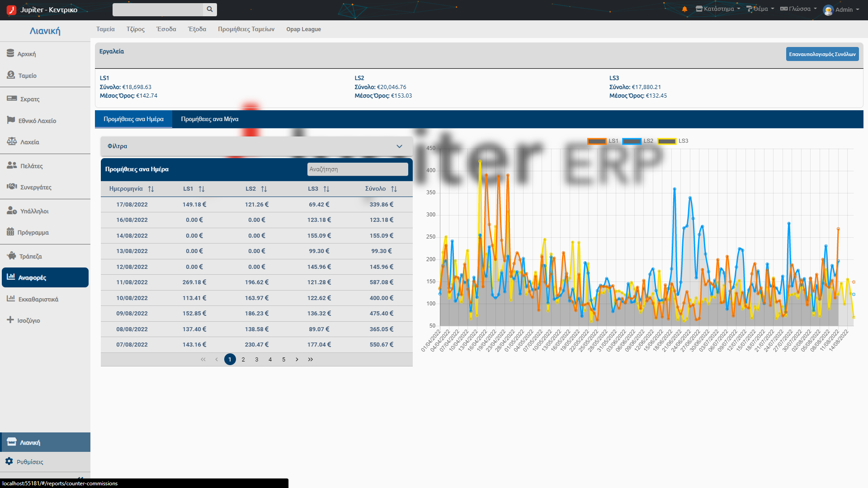Click the Λιανική store icon at sidebar bottom
This screenshot has width=868, height=488.
click(x=12, y=442)
